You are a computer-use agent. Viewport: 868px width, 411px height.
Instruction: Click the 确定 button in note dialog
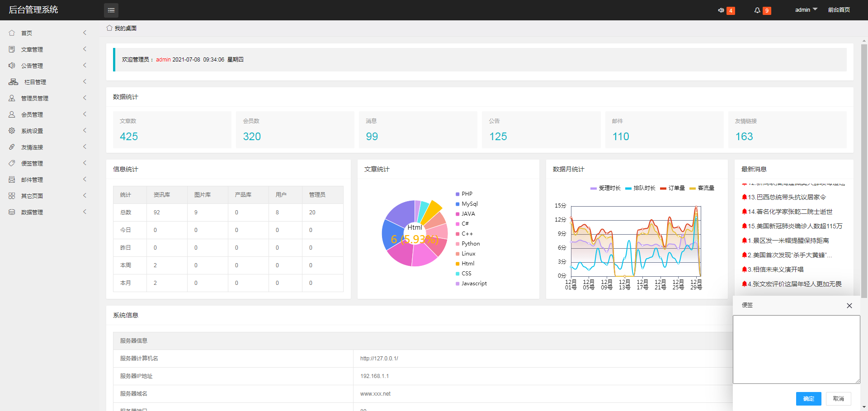(808, 398)
